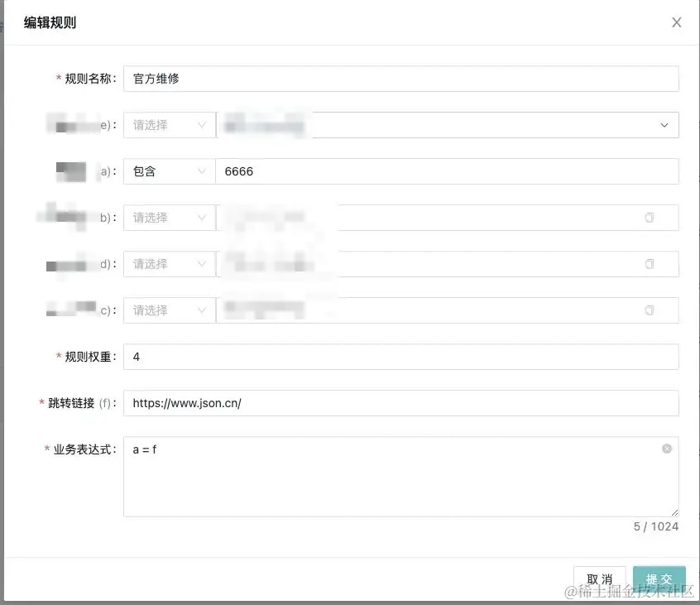
Task: Click the value field containing 6666
Action: click(448, 171)
